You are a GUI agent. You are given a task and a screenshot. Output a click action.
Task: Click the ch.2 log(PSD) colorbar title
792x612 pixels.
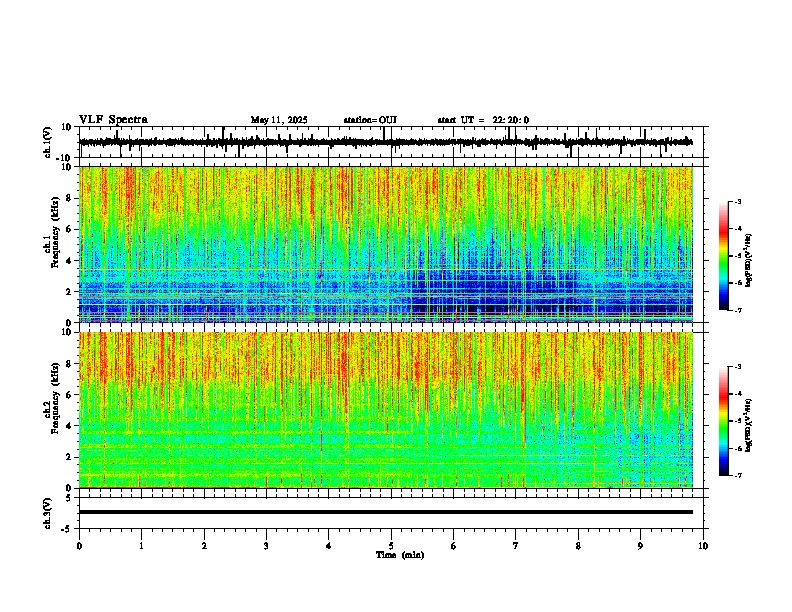749,426
